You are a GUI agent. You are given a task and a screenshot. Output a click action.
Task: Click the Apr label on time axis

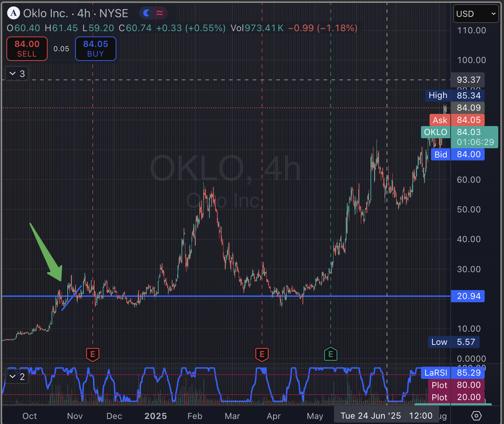[x=274, y=416]
